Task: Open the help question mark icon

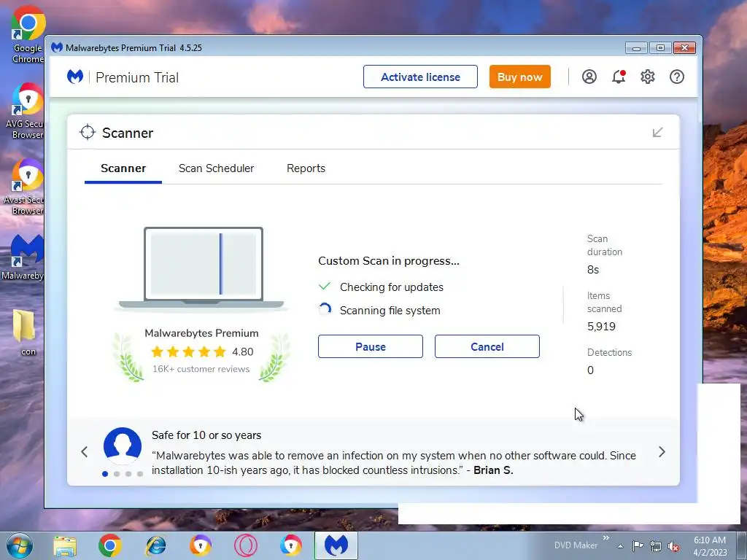Action: pyautogui.click(x=676, y=77)
